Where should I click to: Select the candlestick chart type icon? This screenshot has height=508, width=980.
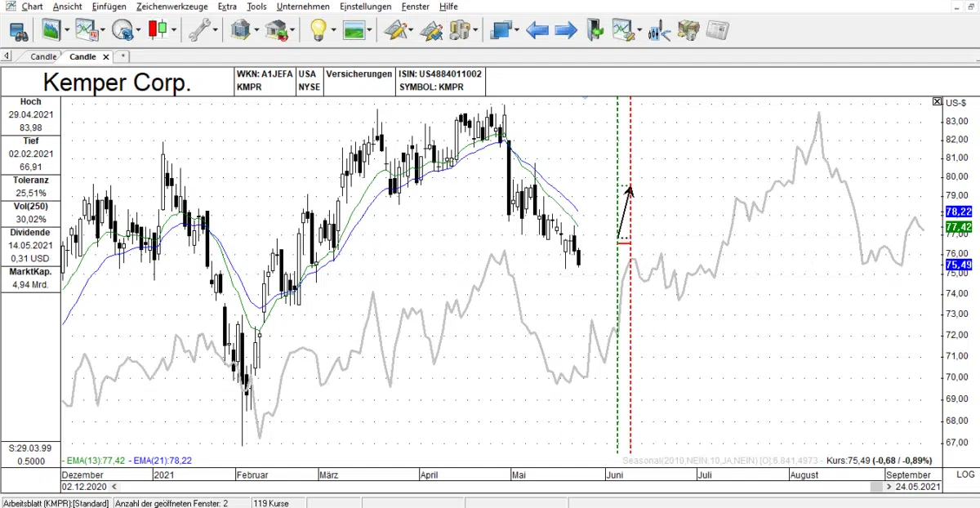158,31
